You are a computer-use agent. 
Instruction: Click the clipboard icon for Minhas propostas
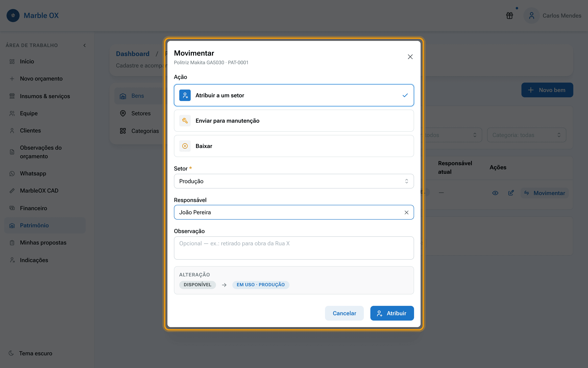click(x=12, y=243)
